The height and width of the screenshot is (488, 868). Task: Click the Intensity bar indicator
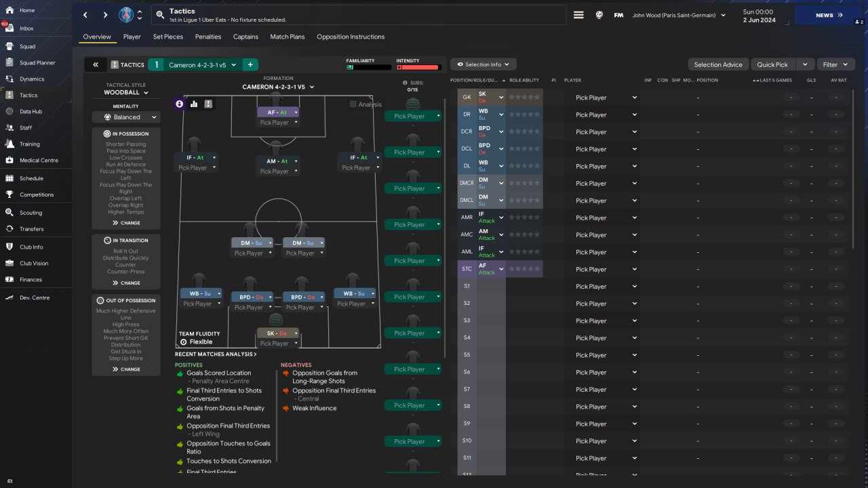pos(418,67)
